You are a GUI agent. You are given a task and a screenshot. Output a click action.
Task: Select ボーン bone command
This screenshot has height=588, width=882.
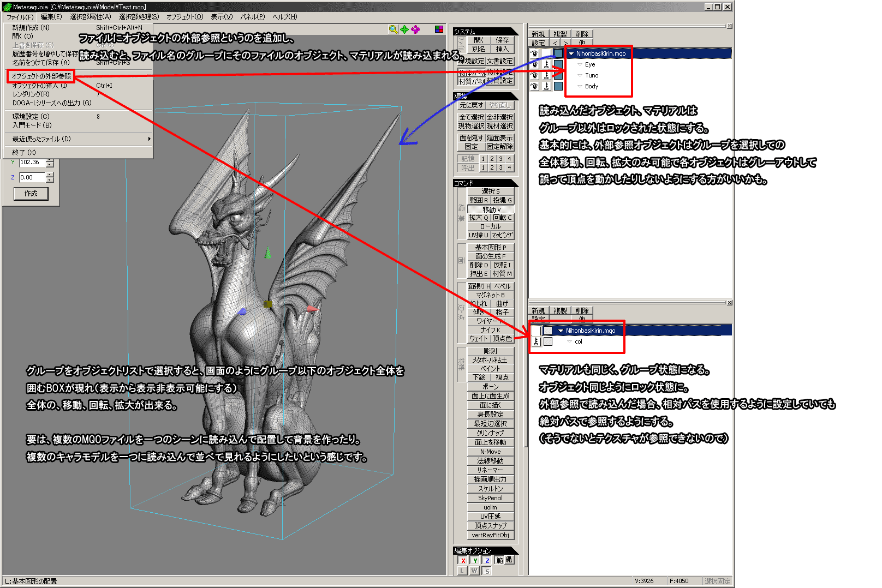[491, 387]
